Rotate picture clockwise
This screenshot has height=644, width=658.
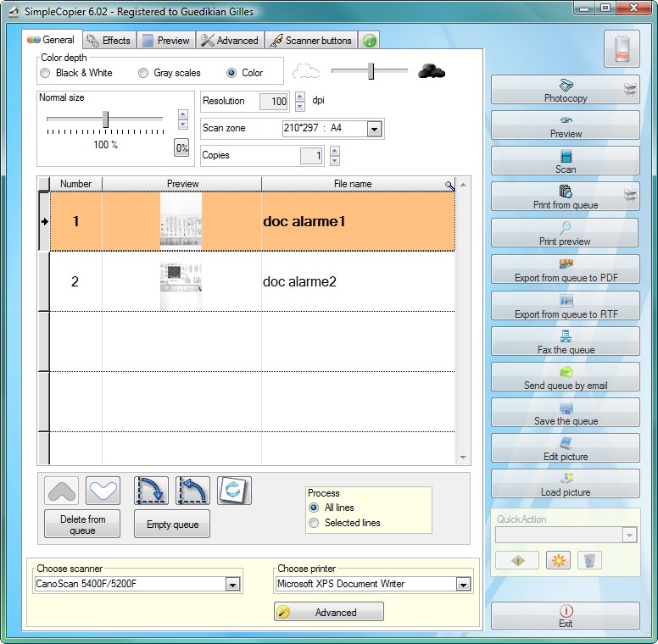click(x=151, y=491)
